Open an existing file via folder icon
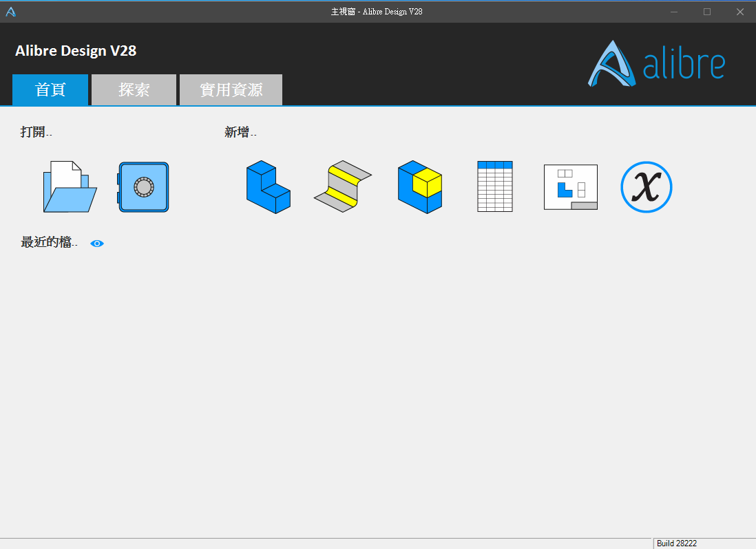This screenshot has width=756, height=549. 70,187
